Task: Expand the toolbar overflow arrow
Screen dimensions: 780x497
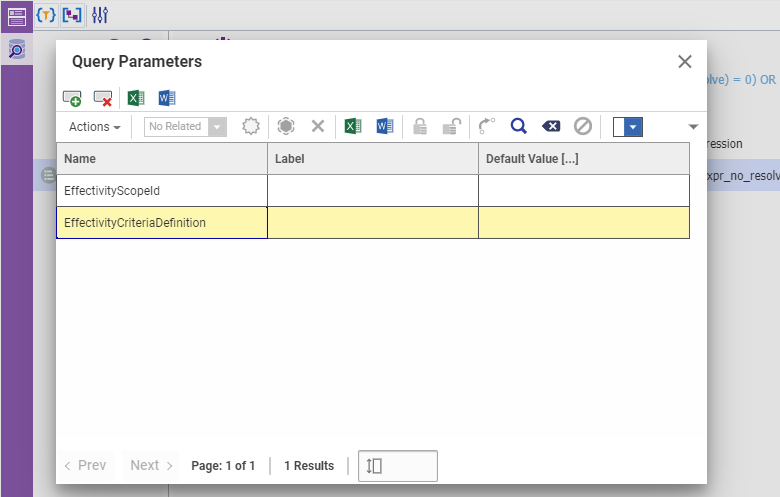Action: tap(693, 127)
